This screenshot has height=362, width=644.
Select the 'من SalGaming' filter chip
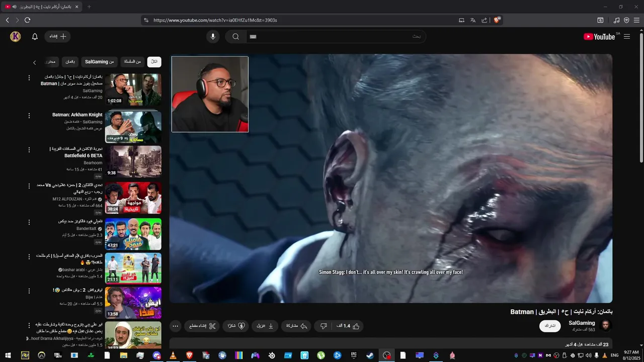(99, 62)
